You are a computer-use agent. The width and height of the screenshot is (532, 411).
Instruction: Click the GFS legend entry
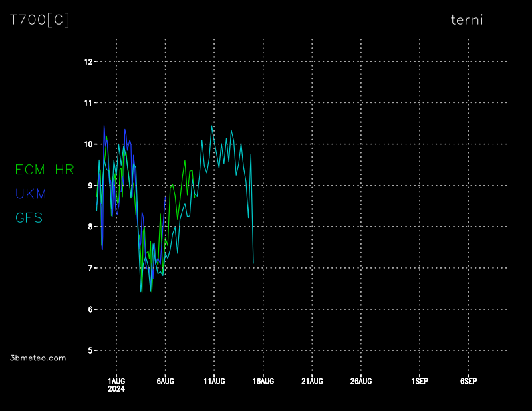(x=29, y=217)
